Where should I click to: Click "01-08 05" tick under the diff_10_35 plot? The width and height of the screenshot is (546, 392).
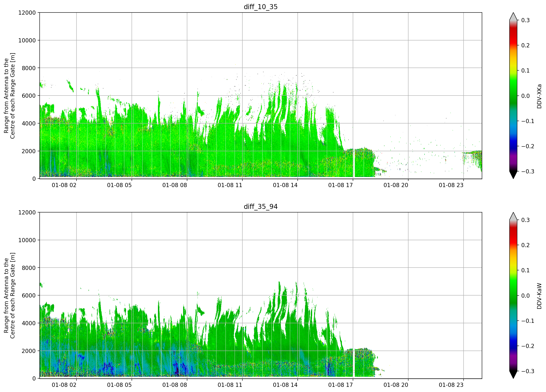pyautogui.click(x=120, y=185)
